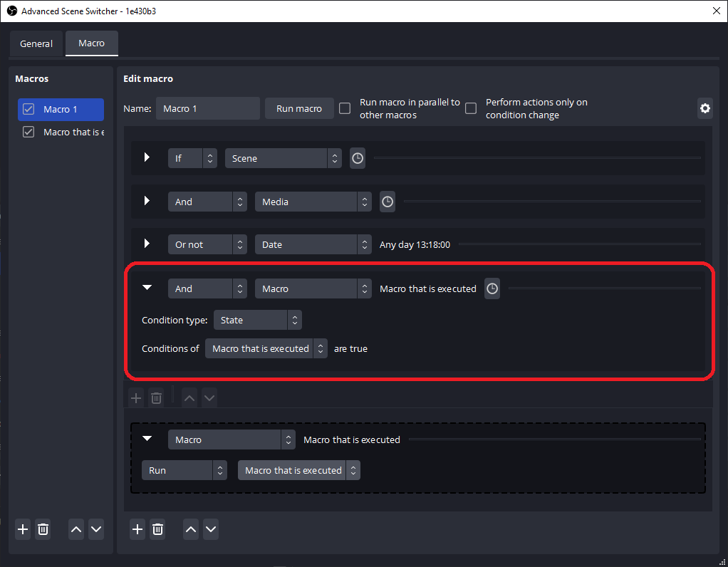
Task: Delete the selected macro with the trash icon
Action: [x=43, y=529]
